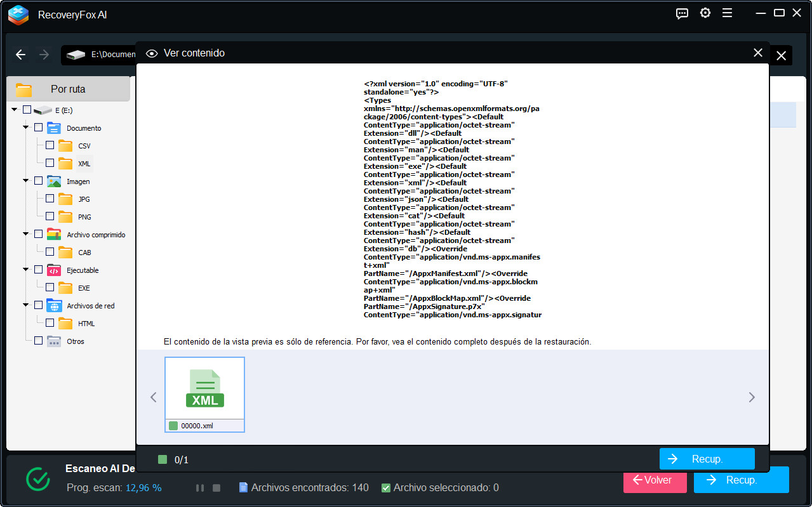Stop the scan with the stop icon
The width and height of the screenshot is (812, 507).
coord(216,487)
